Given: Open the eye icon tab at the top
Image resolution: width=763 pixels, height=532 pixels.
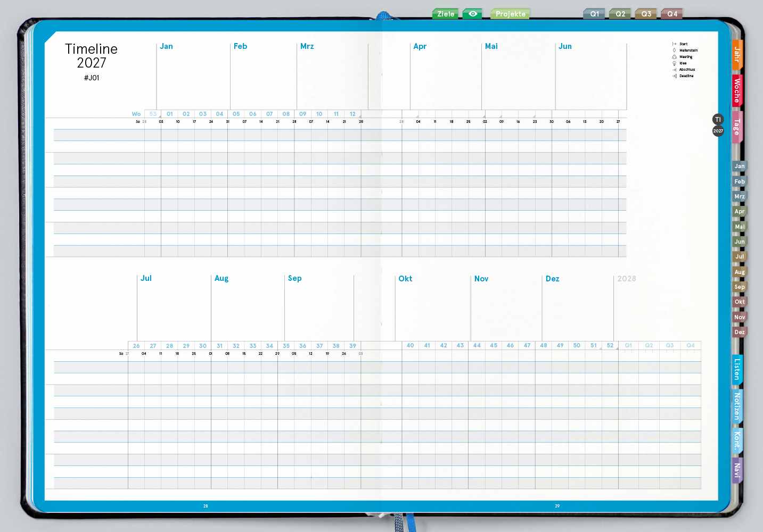Looking at the screenshot, I should pos(472,14).
